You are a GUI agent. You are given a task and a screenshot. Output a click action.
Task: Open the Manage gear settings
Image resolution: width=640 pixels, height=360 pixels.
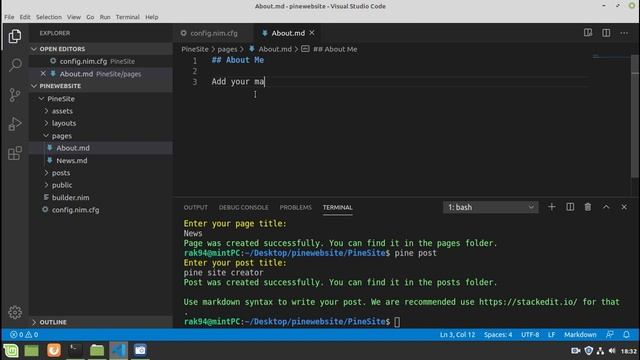click(x=15, y=312)
